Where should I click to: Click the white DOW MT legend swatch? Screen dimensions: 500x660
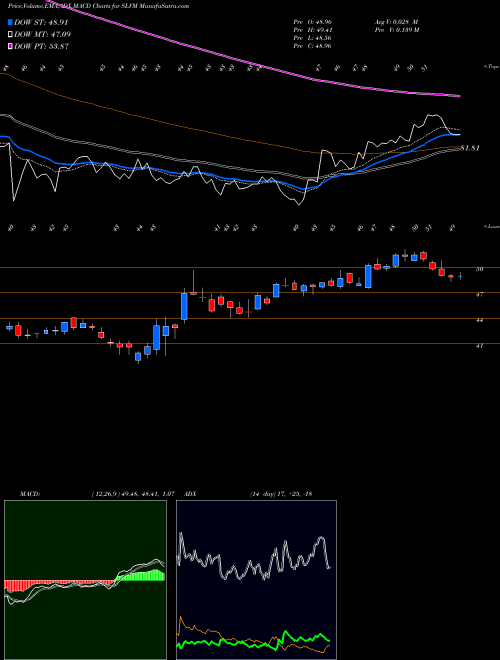click(x=11, y=35)
